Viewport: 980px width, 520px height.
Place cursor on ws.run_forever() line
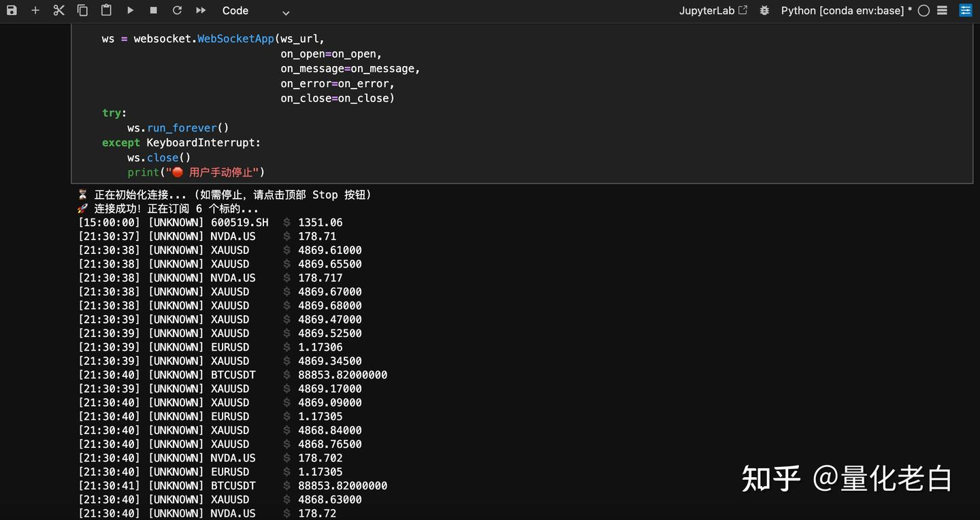pos(178,128)
